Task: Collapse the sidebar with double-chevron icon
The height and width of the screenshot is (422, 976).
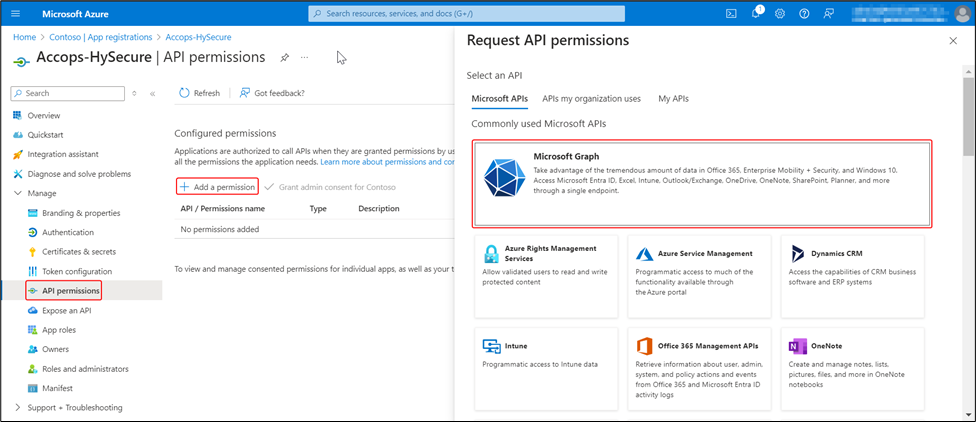Action: click(x=153, y=93)
